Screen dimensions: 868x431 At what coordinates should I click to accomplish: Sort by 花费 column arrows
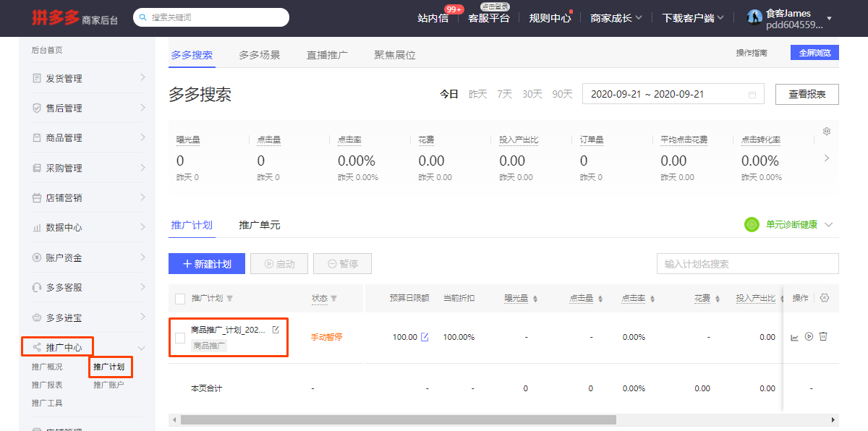click(718, 299)
